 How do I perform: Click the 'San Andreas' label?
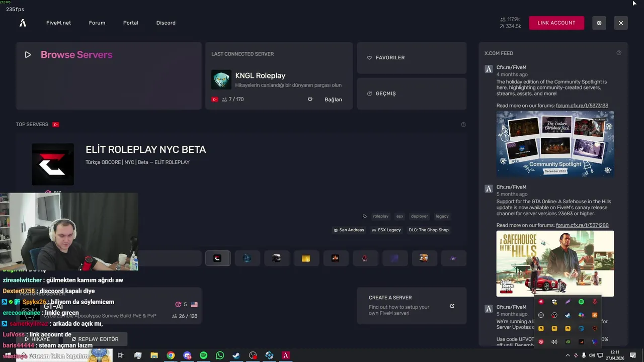pyautogui.click(x=349, y=230)
